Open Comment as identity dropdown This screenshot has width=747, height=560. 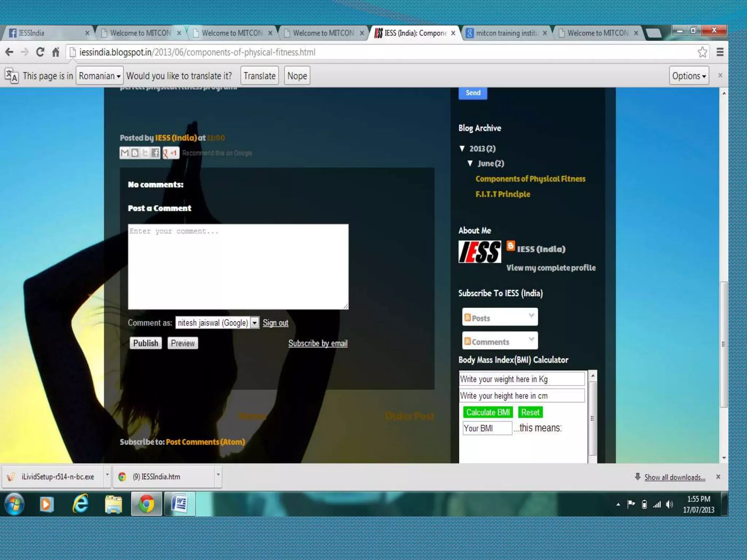pos(255,323)
